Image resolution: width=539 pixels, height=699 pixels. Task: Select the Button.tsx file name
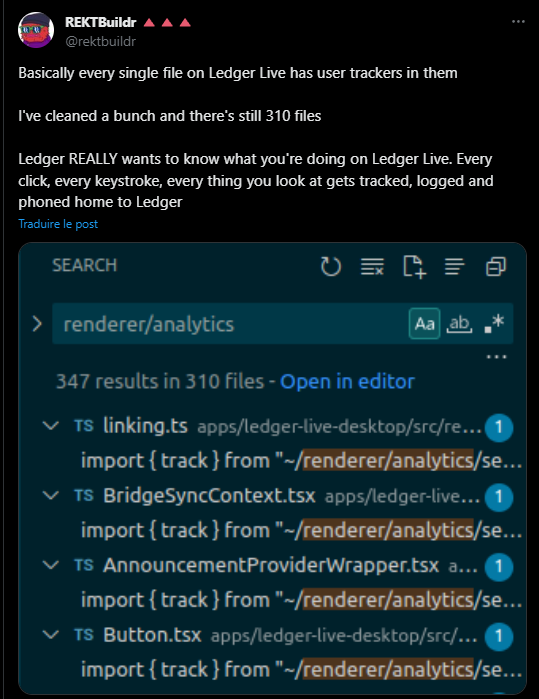click(x=152, y=635)
